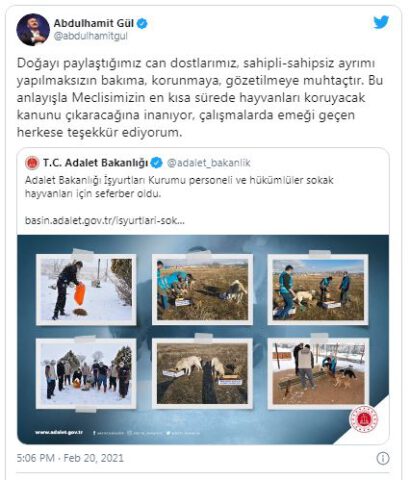410x480 pixels.
Task: Open the photo of two dogs eating
Action: click(202, 374)
